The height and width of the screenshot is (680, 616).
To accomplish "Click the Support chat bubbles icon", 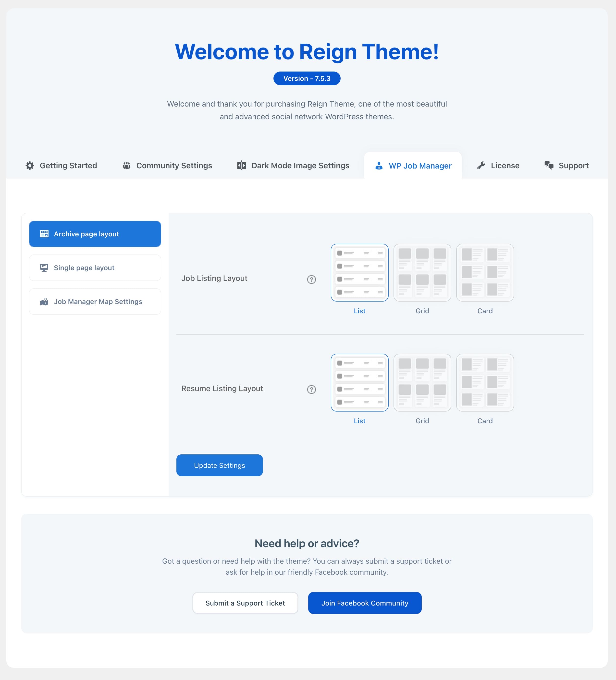I will (x=549, y=165).
